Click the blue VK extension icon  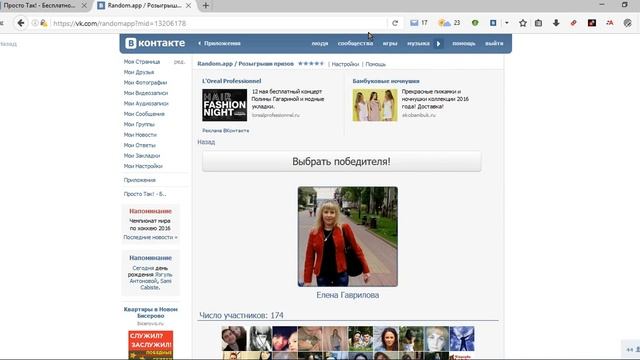[x=493, y=23]
